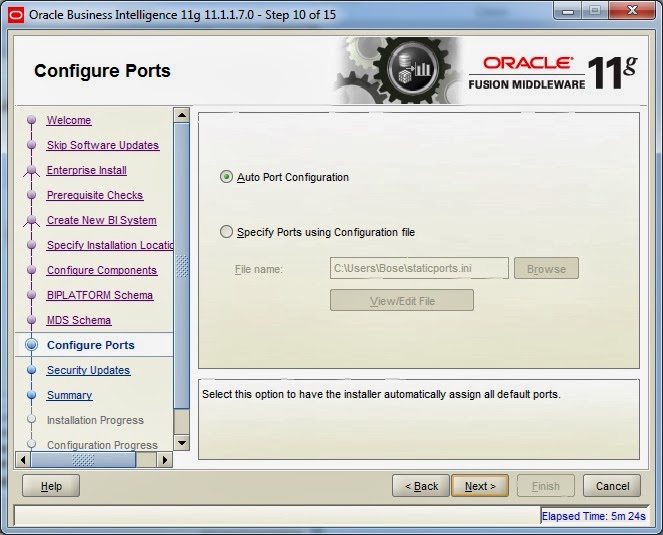Open the Configure Components step
Screen dimensions: 663x535
click(x=102, y=270)
